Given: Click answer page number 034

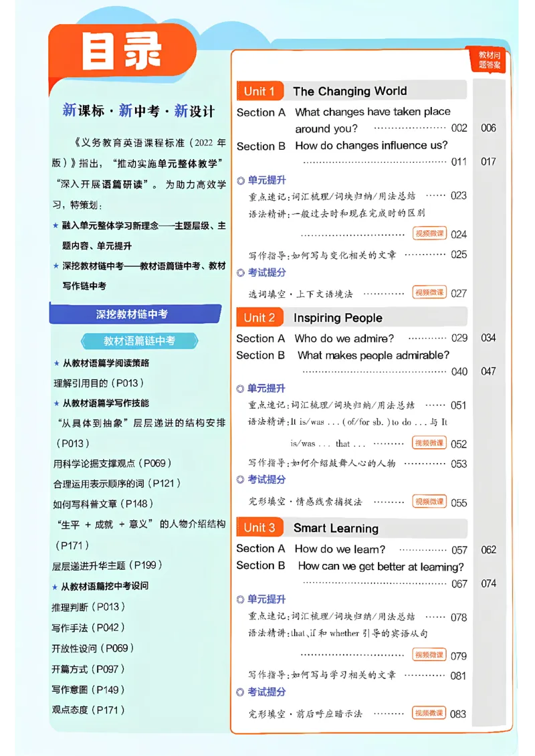Looking at the screenshot, I should pyautogui.click(x=488, y=337).
